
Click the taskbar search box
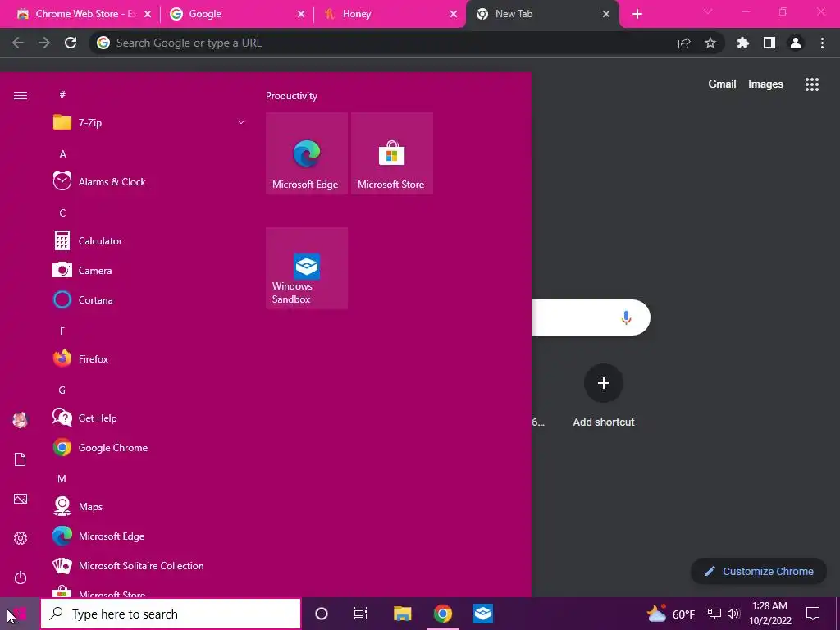coord(171,614)
